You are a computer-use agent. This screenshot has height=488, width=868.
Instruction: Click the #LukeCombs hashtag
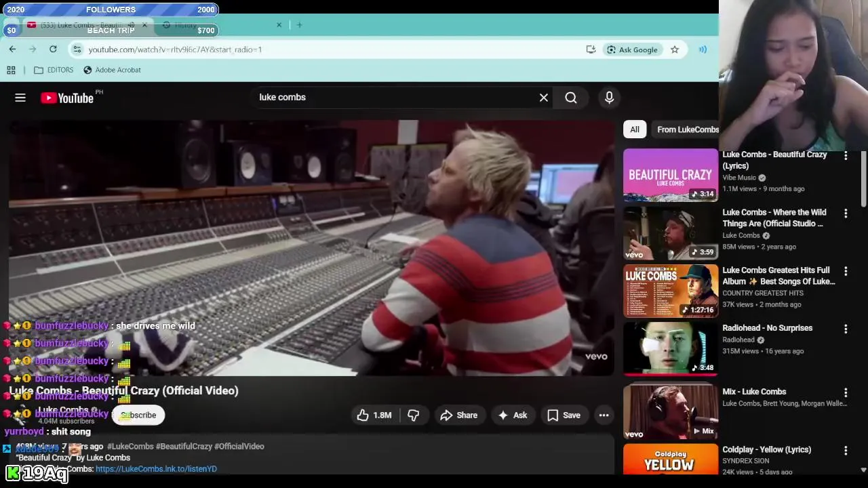pyautogui.click(x=130, y=447)
